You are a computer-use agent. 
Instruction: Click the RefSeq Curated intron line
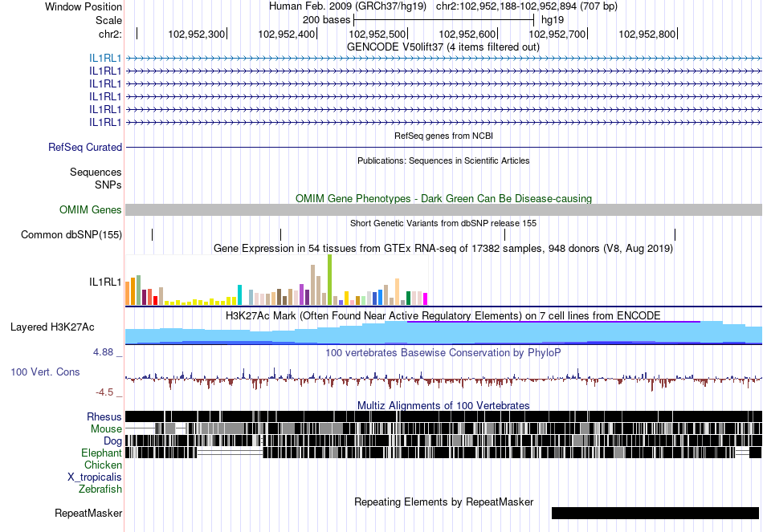[444, 147]
